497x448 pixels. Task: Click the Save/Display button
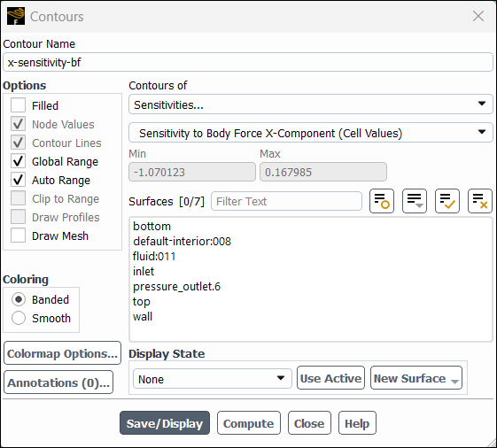coord(165,423)
